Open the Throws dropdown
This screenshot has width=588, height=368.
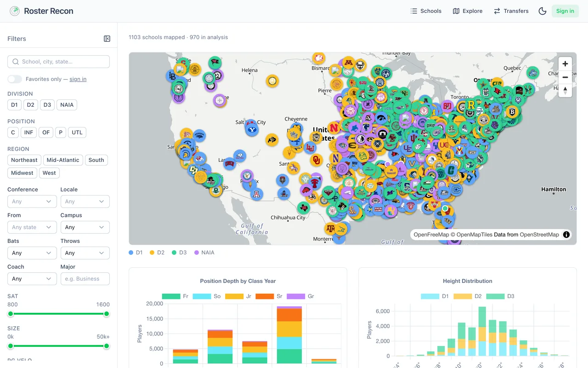(x=85, y=253)
